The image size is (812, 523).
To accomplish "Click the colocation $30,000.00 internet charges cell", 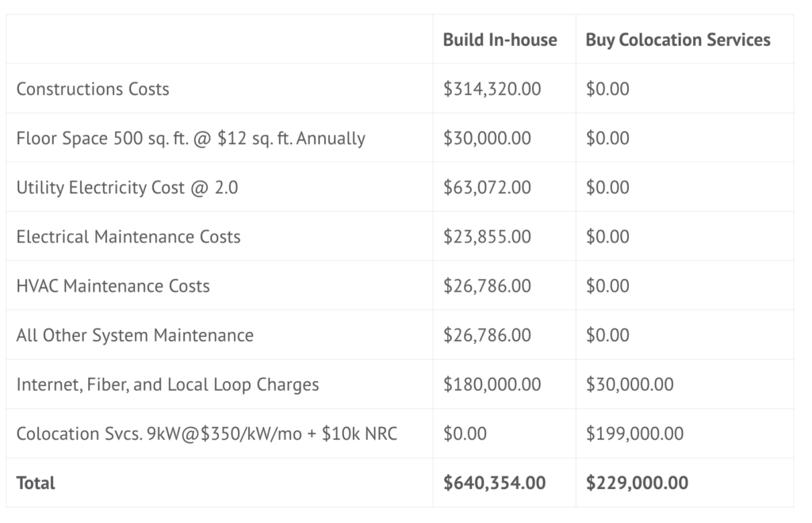I will 630,384.
